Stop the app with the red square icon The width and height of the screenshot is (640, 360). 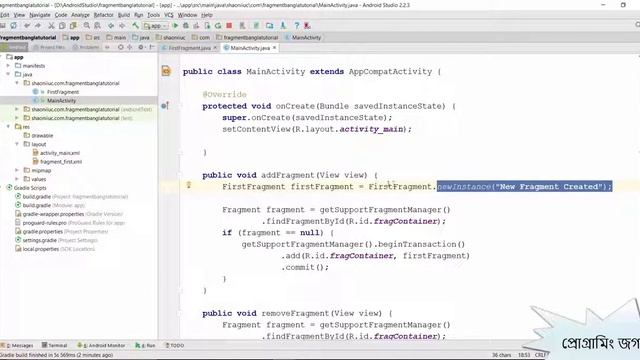(x=229, y=25)
